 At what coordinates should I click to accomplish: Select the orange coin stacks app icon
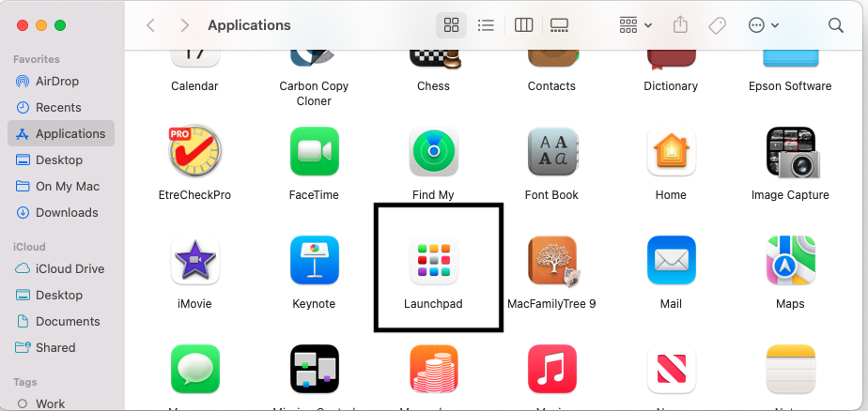[x=433, y=369]
